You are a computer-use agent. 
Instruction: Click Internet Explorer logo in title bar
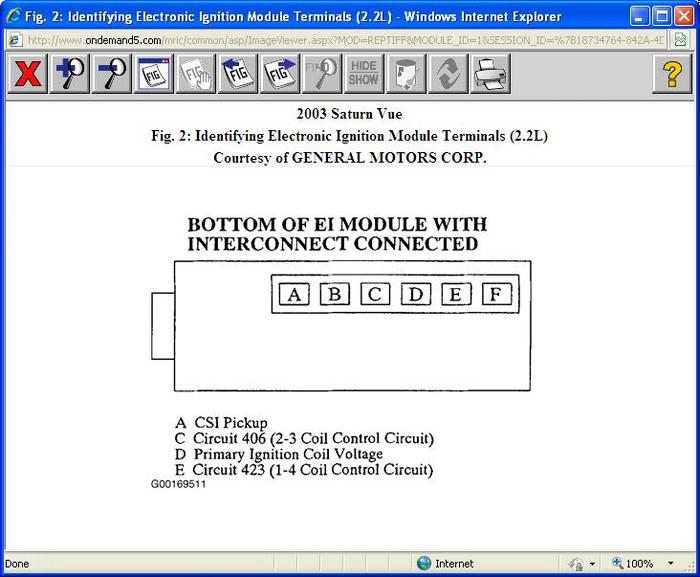point(13,16)
